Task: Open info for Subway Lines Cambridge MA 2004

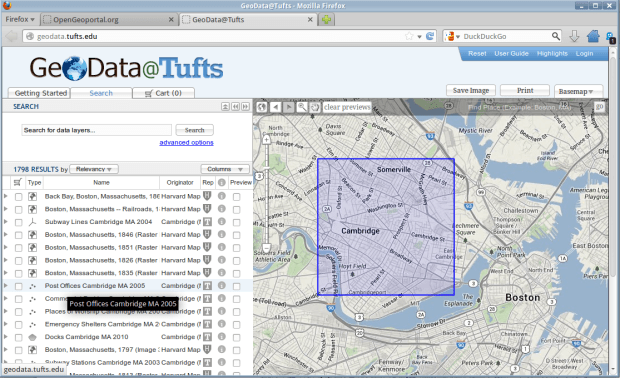Action: click(222, 221)
